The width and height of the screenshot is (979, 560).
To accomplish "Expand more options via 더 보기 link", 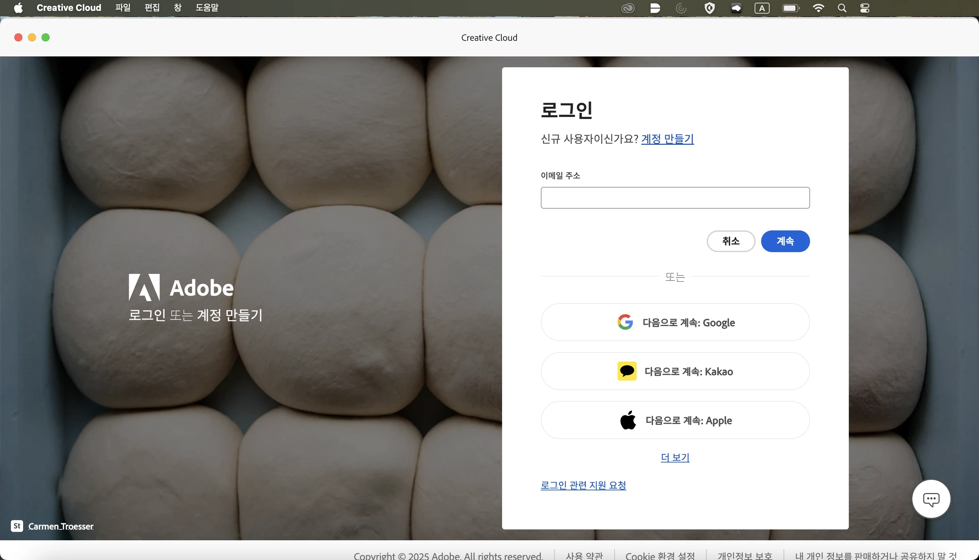I will coord(675,457).
